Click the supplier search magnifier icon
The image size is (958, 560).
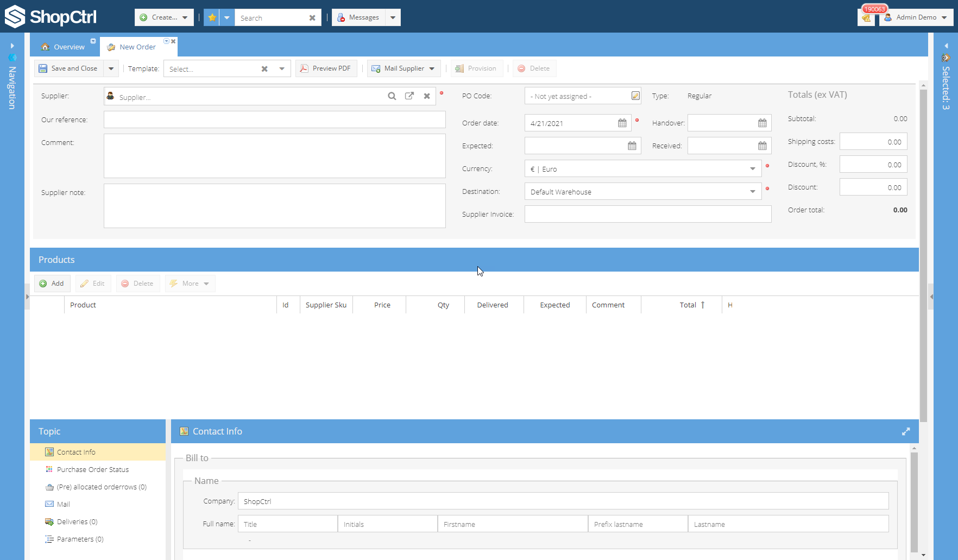pos(392,96)
